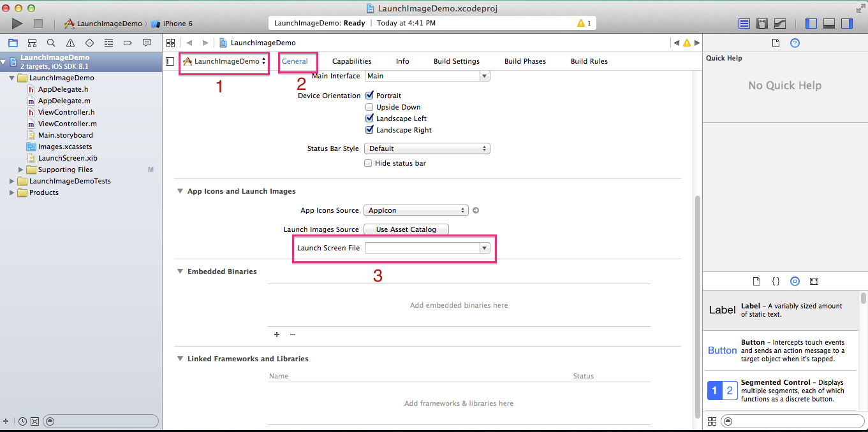Show the file template library
Viewport: 868px width, 432px height.
pos(756,281)
